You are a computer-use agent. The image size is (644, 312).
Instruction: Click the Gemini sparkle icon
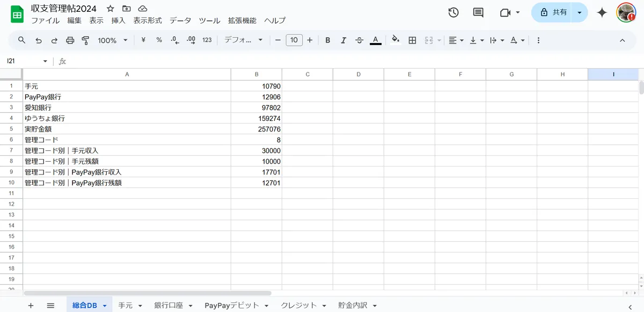602,12
